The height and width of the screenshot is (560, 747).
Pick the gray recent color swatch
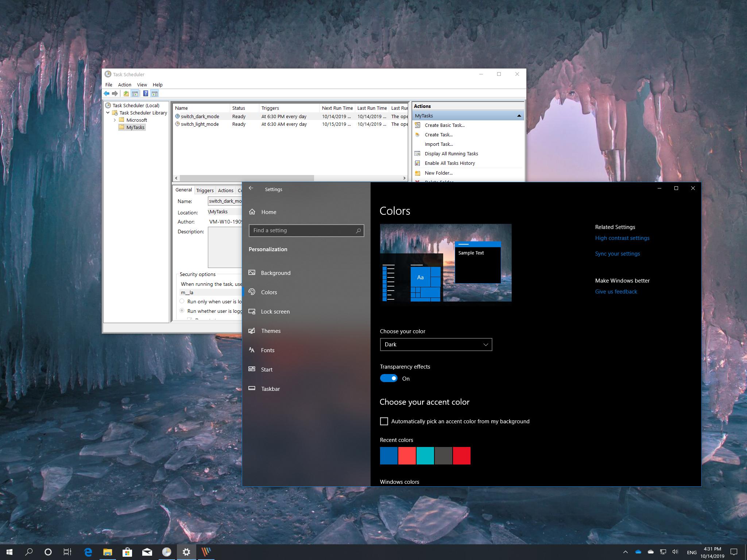[444, 456]
